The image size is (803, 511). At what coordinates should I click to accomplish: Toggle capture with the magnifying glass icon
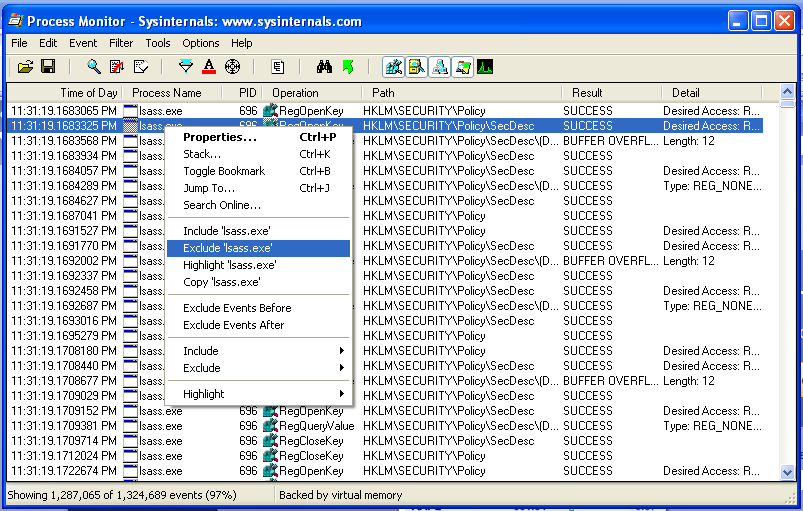click(94, 67)
